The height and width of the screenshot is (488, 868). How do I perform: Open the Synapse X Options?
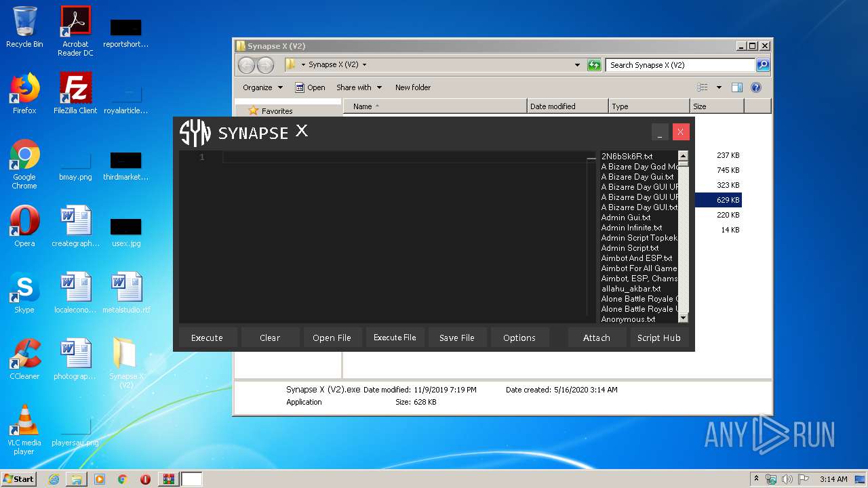click(519, 338)
